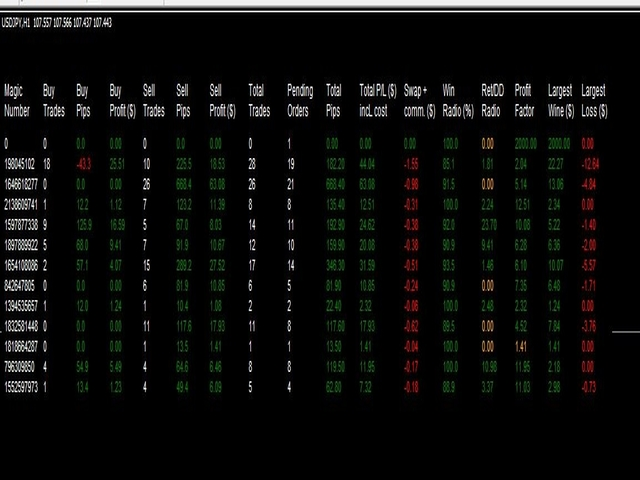
Task: Select magic number 1897889922
Action: point(21,245)
